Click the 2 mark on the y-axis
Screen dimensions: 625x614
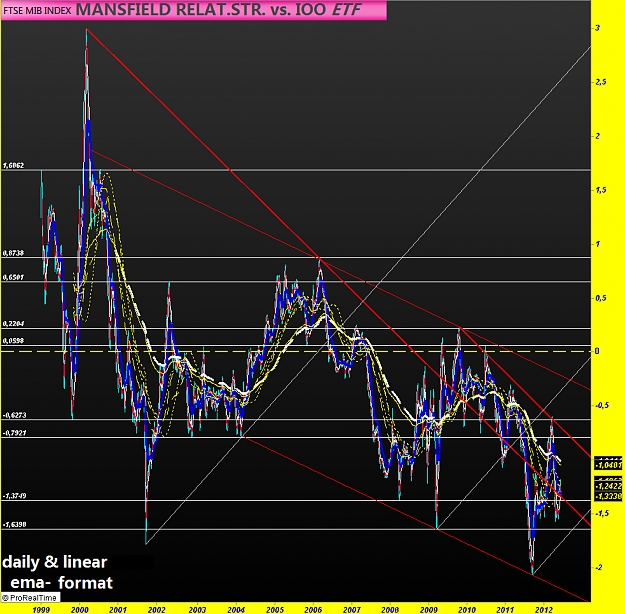(597, 136)
